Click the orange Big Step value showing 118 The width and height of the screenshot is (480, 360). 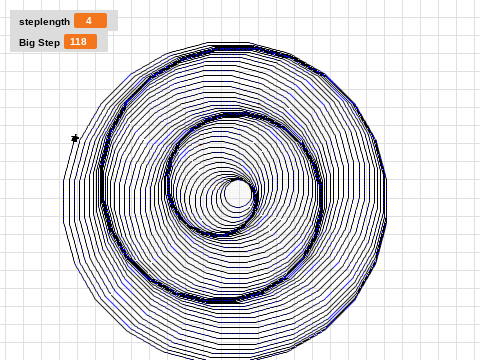[x=80, y=42]
